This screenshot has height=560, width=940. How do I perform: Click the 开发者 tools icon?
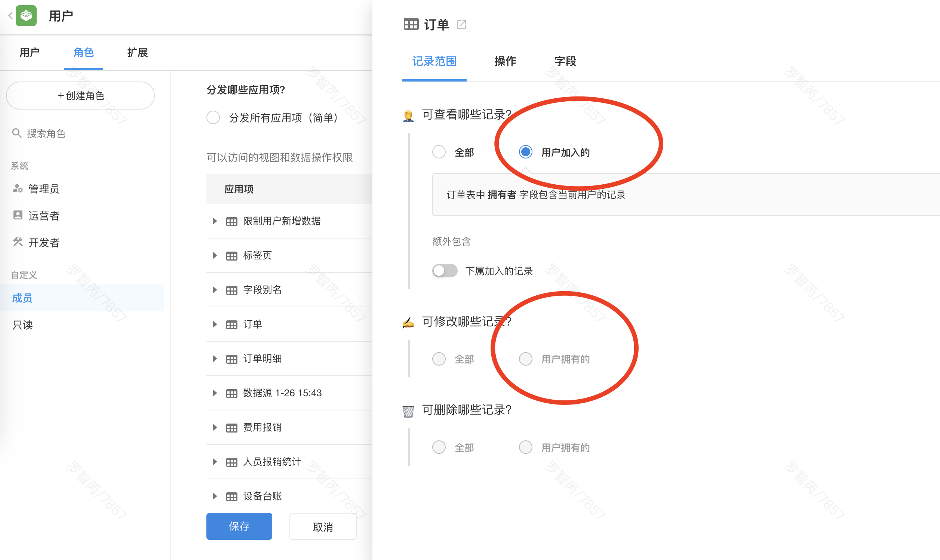tap(17, 242)
